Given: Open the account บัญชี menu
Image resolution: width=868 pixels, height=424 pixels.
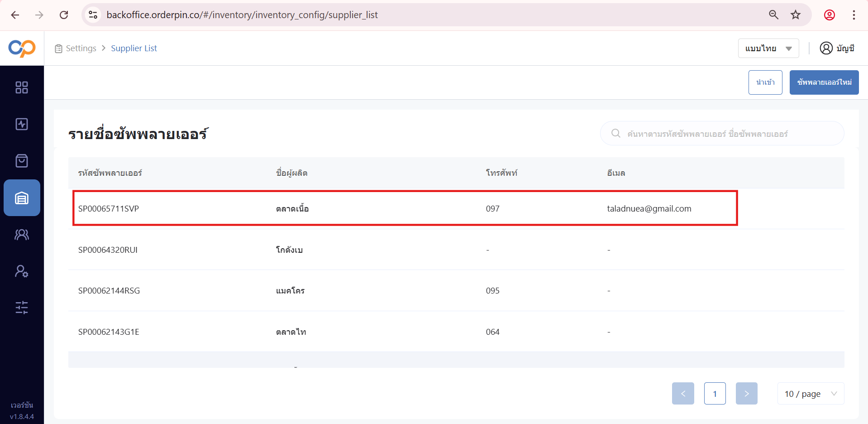Looking at the screenshot, I should click(x=837, y=48).
